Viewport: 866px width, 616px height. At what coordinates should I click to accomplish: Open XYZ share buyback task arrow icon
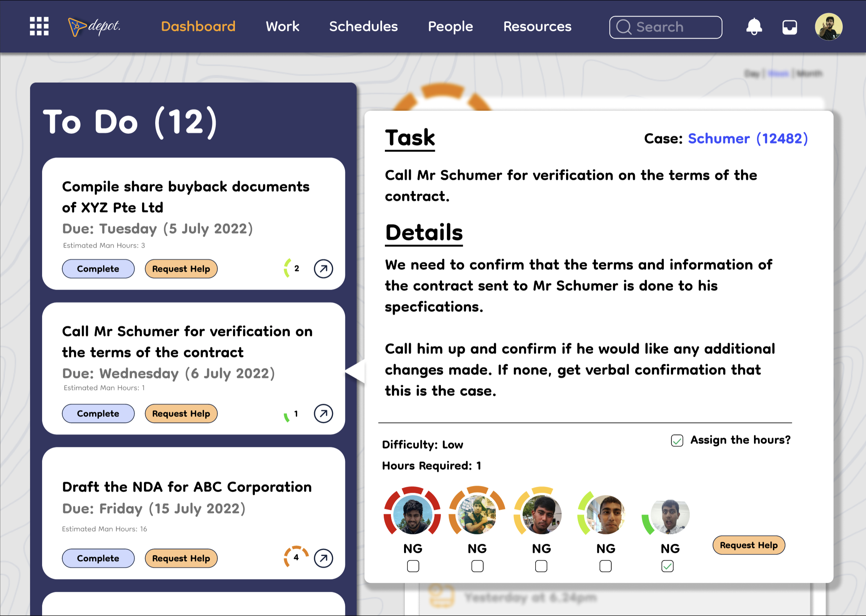(323, 269)
